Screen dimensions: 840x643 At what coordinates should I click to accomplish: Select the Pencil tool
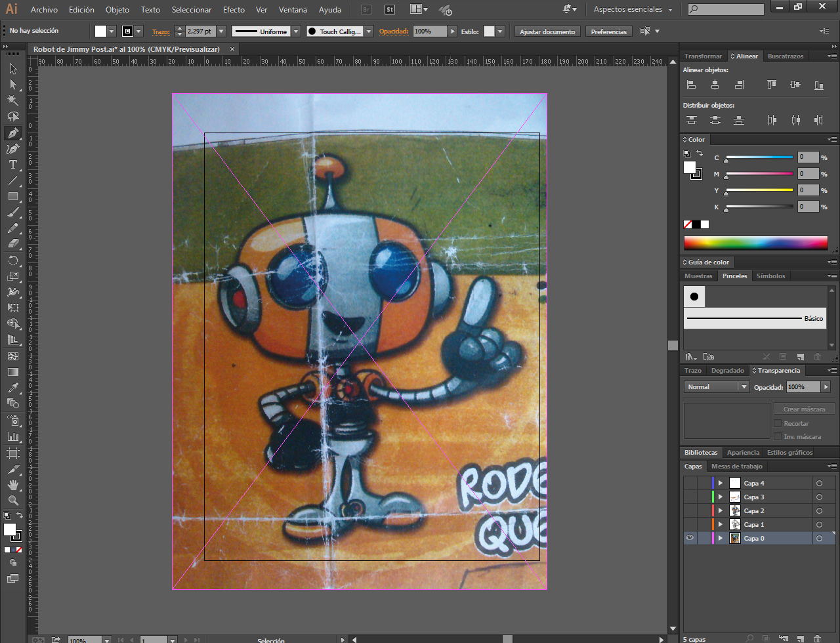[12, 228]
